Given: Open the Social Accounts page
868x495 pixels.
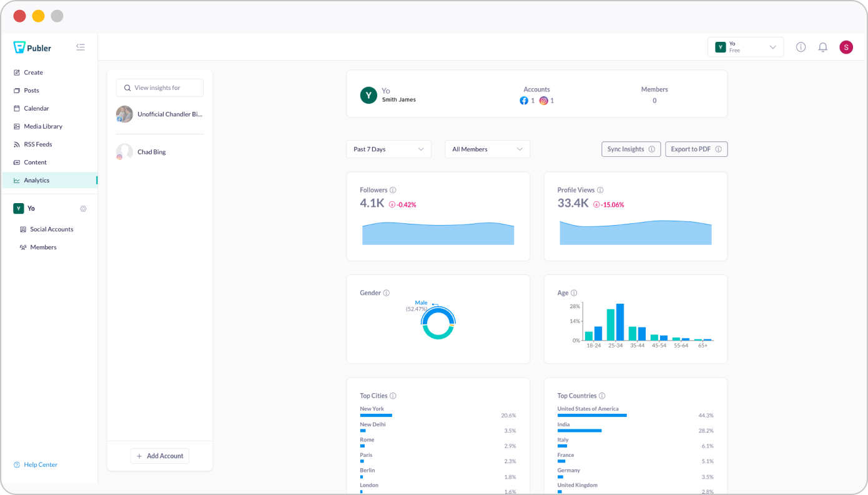Looking at the screenshot, I should (x=52, y=229).
